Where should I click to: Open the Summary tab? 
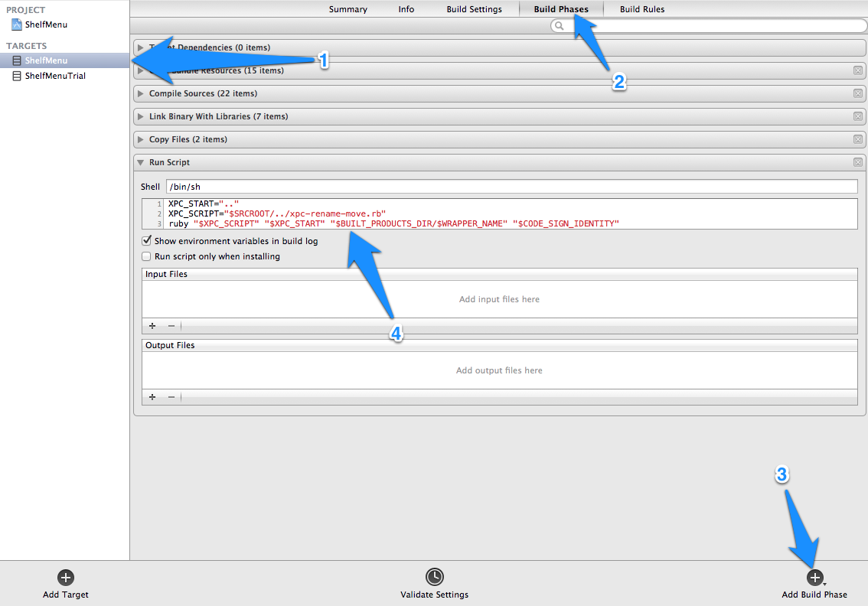tap(348, 9)
